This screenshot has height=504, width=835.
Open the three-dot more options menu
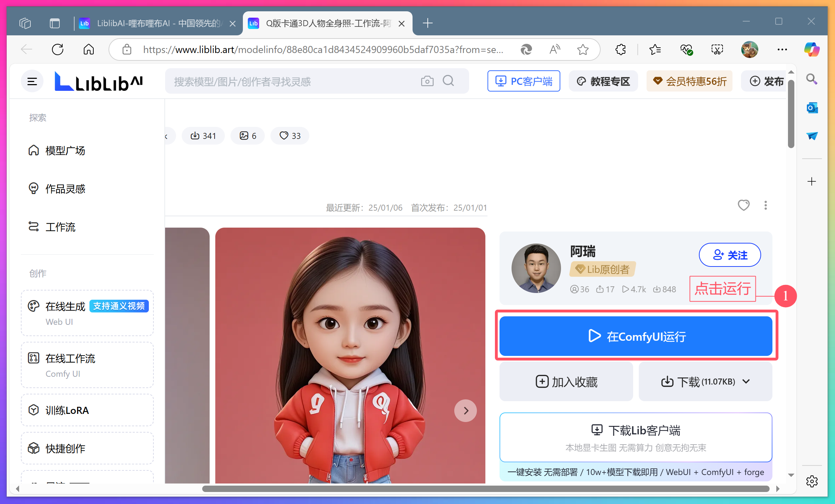[x=765, y=205]
